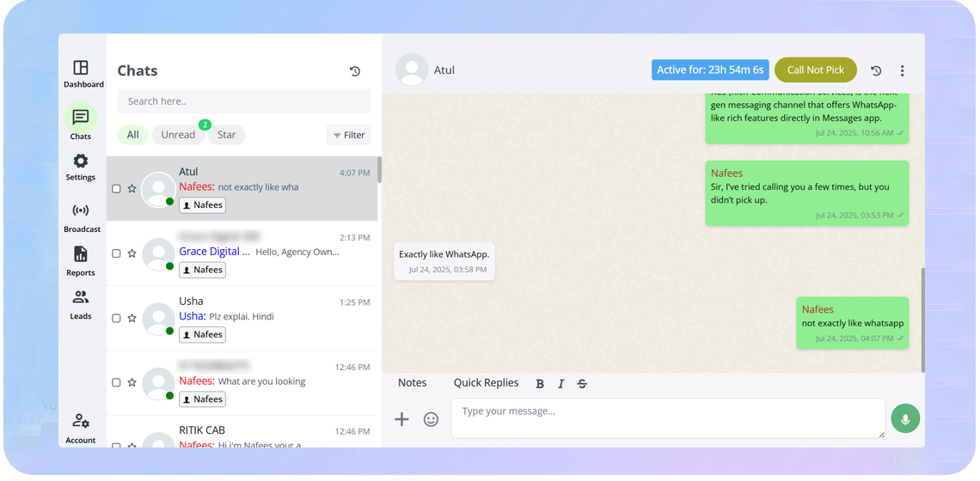This screenshot has width=980, height=481.
Task: Open the Leads sidebar icon
Action: coord(81,297)
